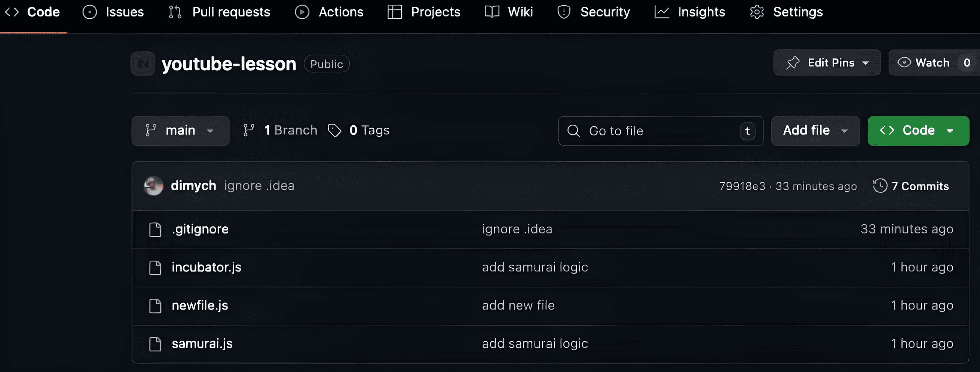Open the main branch dropdown
980x372 pixels.
pos(180,131)
